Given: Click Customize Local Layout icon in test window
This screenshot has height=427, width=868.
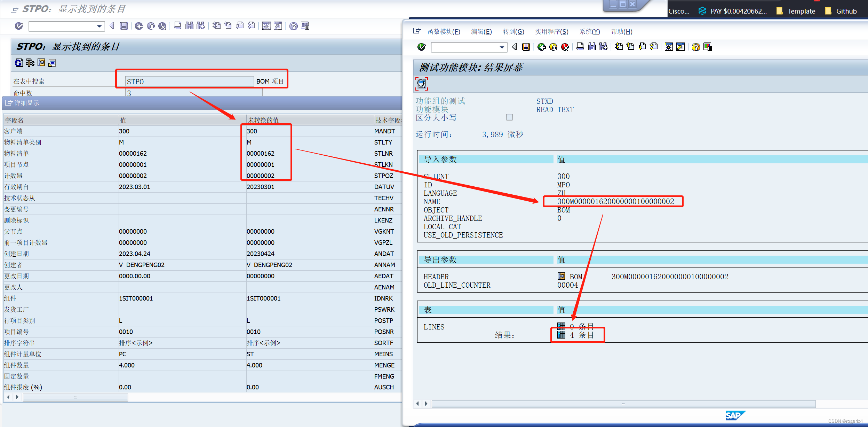Looking at the screenshot, I should 708,47.
